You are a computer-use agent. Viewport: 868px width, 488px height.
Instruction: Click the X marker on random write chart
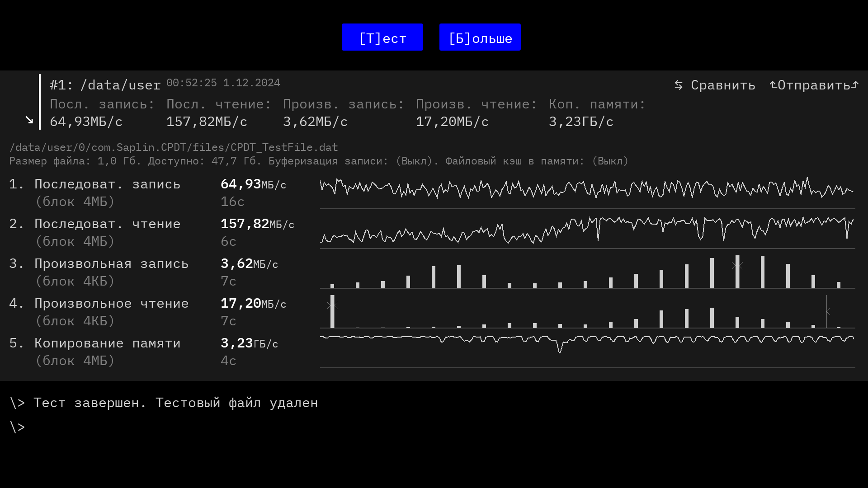(737, 266)
